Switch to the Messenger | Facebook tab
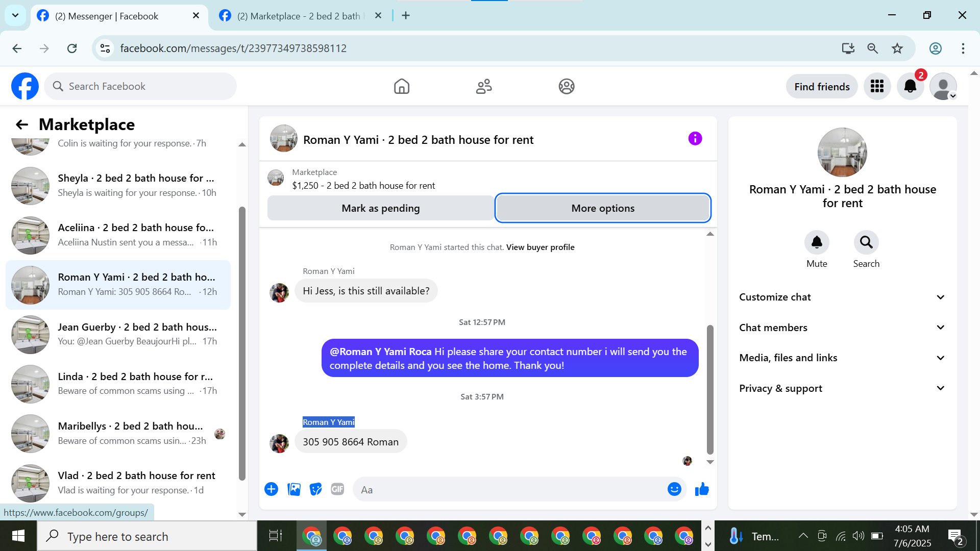The height and width of the screenshot is (551, 980). point(119,16)
